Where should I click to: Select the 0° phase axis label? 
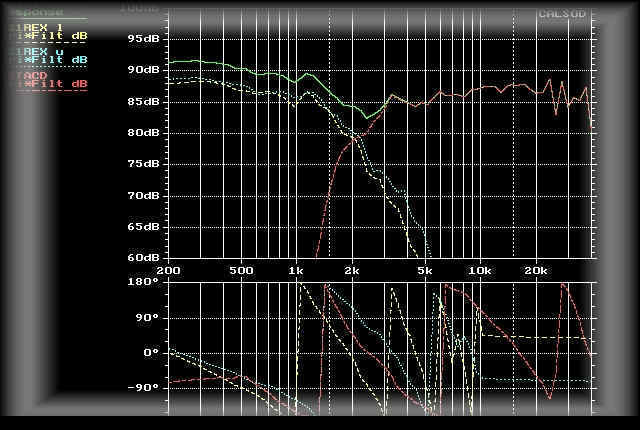coord(150,352)
